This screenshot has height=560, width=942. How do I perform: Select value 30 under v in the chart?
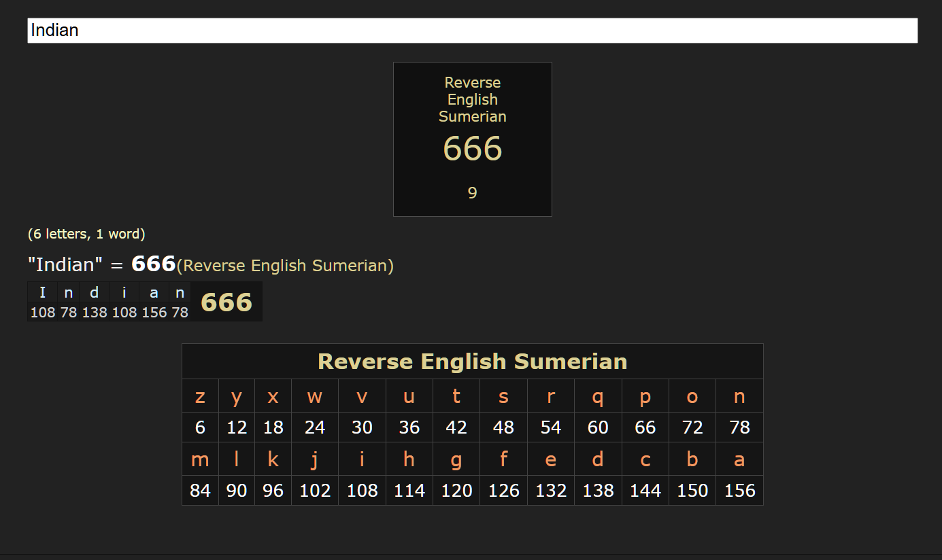(362, 427)
